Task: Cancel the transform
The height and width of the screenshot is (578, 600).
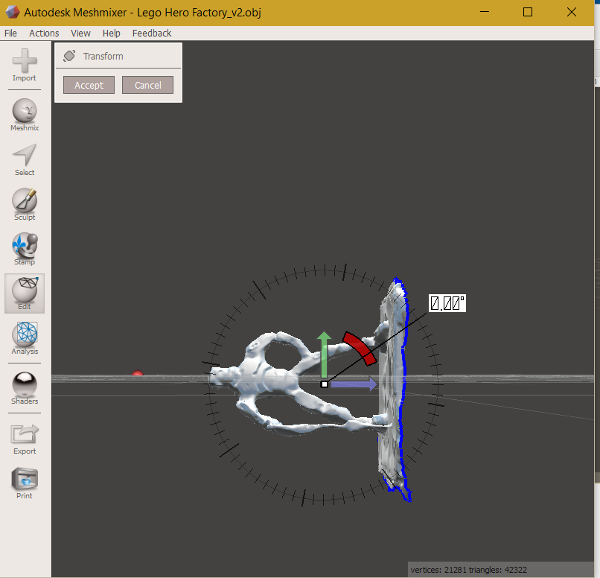Action: click(148, 85)
